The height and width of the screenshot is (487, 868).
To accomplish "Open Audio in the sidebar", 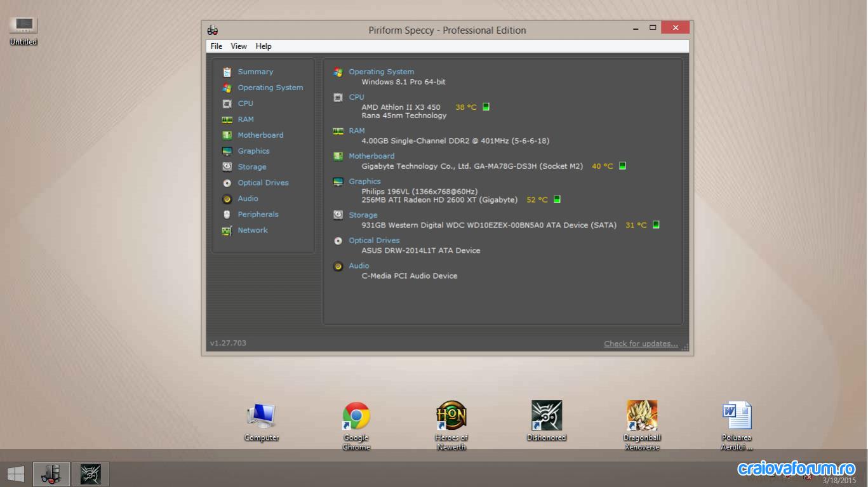I will 248,199.
